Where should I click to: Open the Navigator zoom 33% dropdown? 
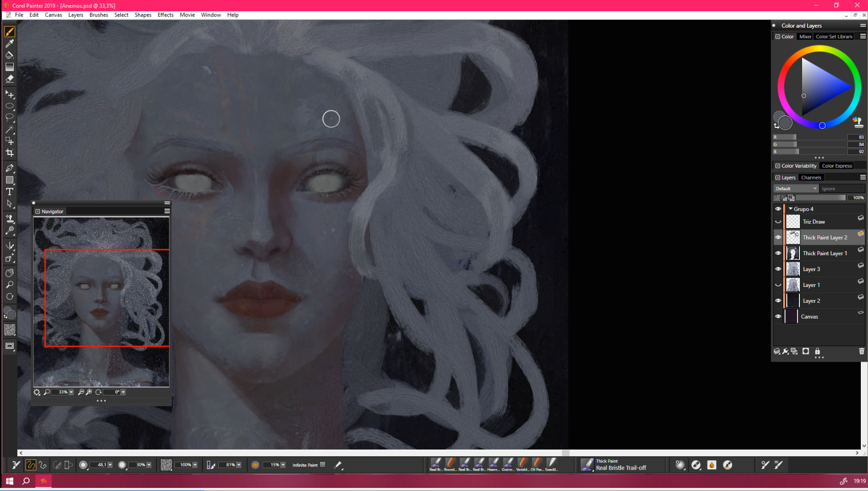tap(71, 392)
